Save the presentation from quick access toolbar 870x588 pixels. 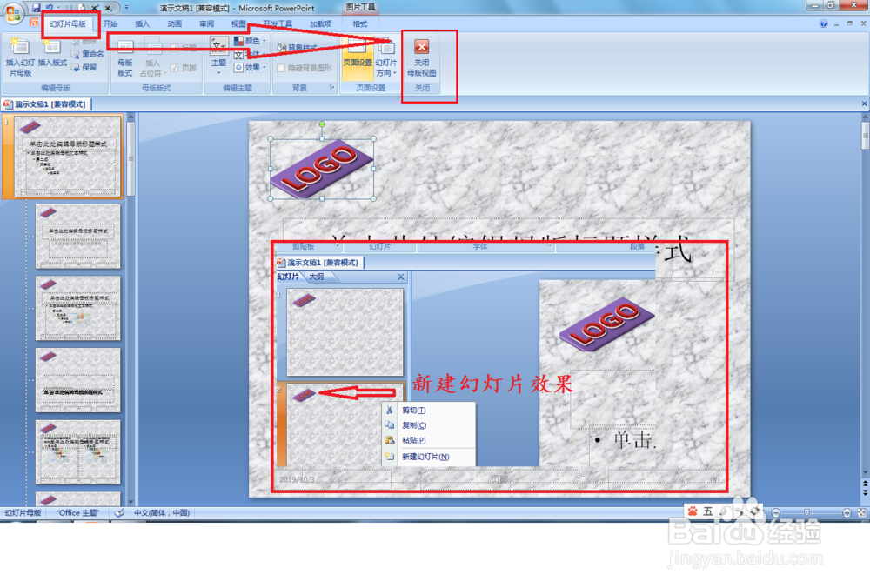36,8
